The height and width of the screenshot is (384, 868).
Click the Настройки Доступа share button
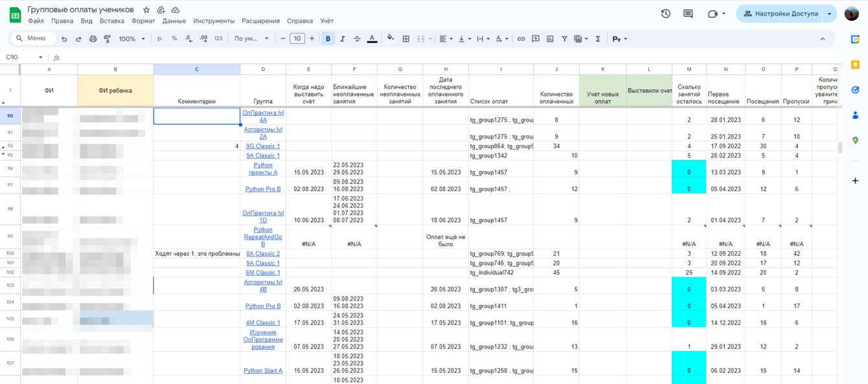tap(780, 14)
